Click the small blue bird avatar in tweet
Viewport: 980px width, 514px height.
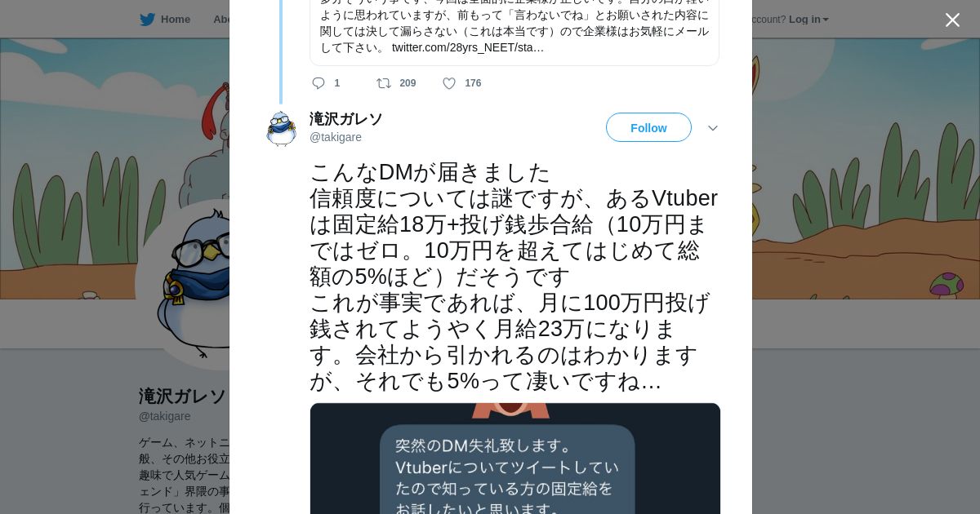tap(281, 129)
